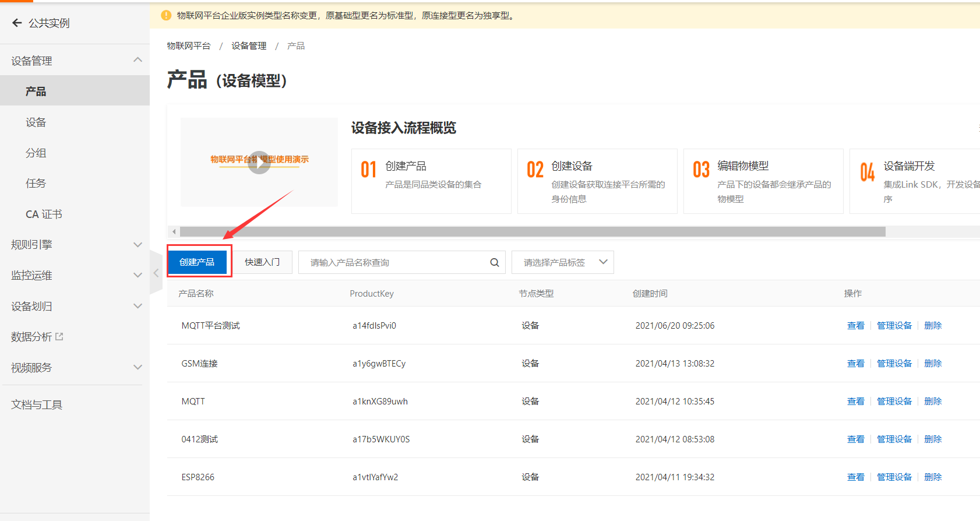Click 管理设备 for 0412测试
Screen dimensions: 980x521
click(x=894, y=439)
